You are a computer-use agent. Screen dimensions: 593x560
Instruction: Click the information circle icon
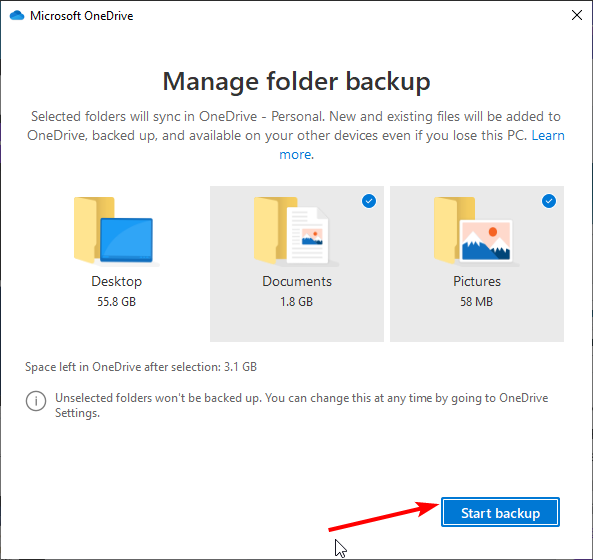click(x=36, y=400)
